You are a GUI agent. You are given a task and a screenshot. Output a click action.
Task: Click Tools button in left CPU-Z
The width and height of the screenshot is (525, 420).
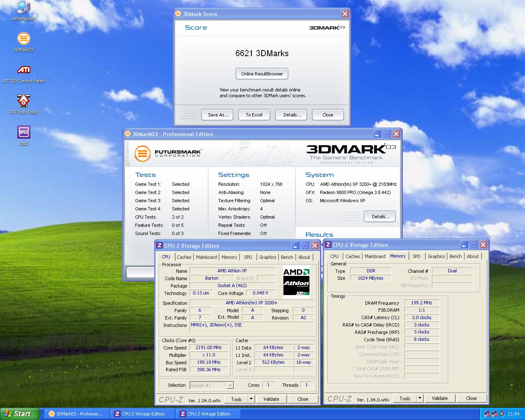[x=237, y=399]
